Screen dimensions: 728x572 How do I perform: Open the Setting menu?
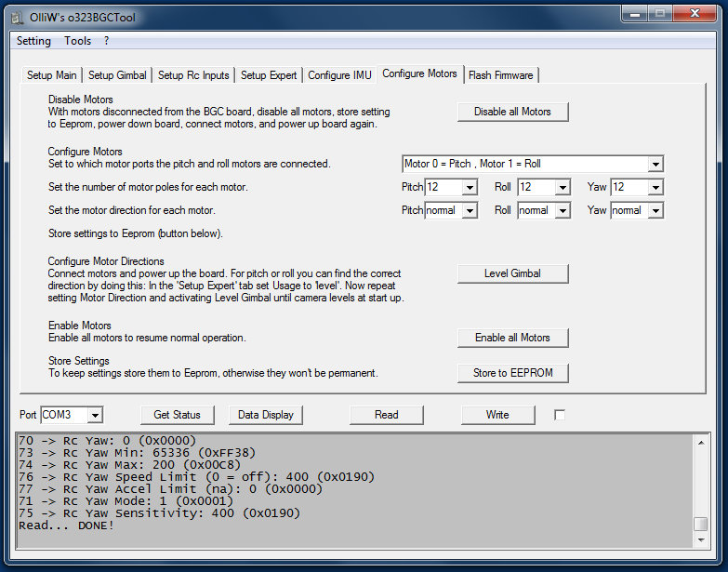point(33,41)
